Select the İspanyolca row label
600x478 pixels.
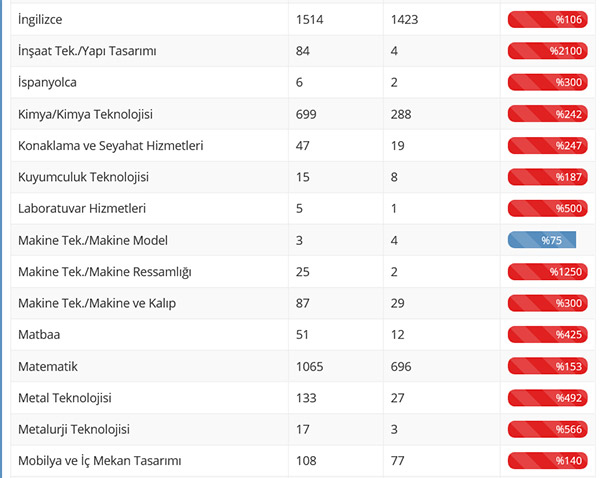48,82
